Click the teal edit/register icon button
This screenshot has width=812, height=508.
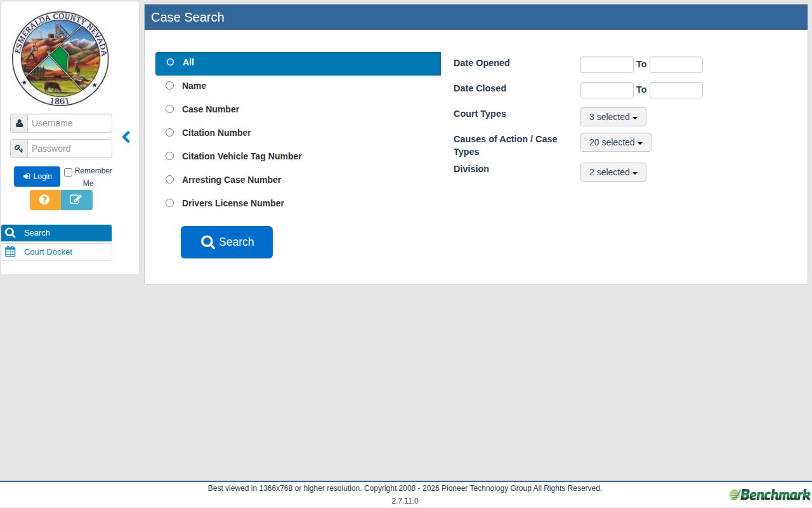coord(77,199)
